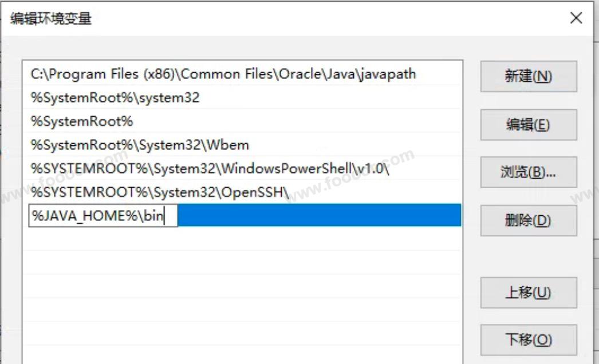
Task: Click the first empty row below %JAVA_HOME%\bin
Action: [242, 240]
